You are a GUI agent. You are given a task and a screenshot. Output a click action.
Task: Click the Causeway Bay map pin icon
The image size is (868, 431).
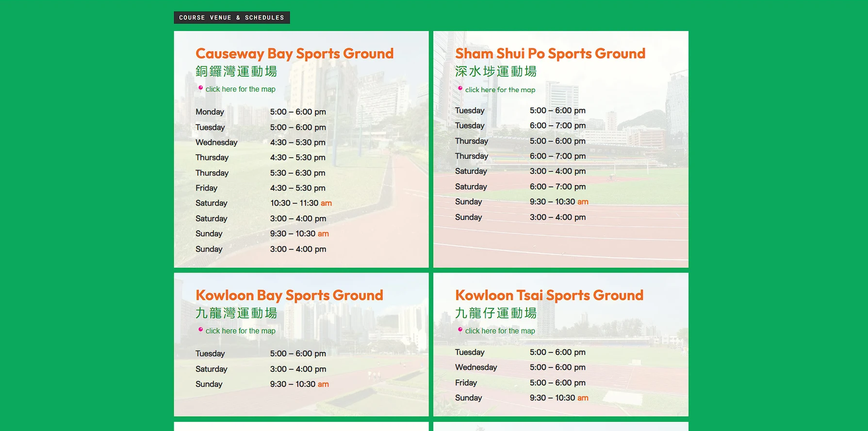click(x=200, y=88)
